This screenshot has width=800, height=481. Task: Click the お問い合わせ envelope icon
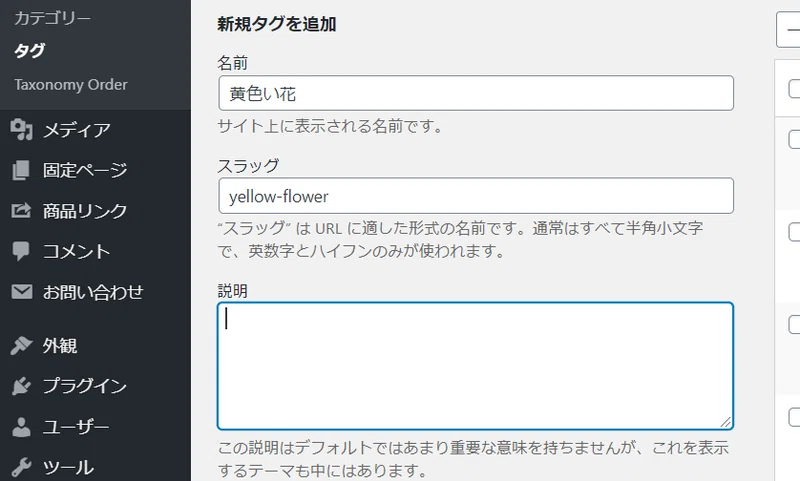[x=21, y=292]
